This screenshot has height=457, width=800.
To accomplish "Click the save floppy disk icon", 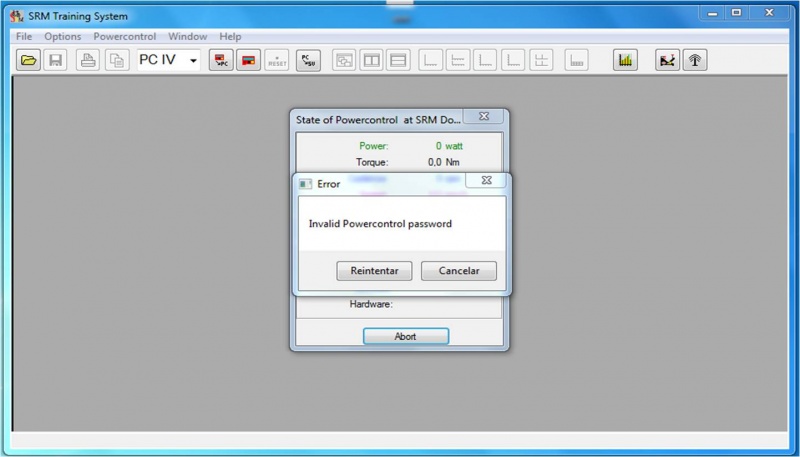I will pos(56,61).
